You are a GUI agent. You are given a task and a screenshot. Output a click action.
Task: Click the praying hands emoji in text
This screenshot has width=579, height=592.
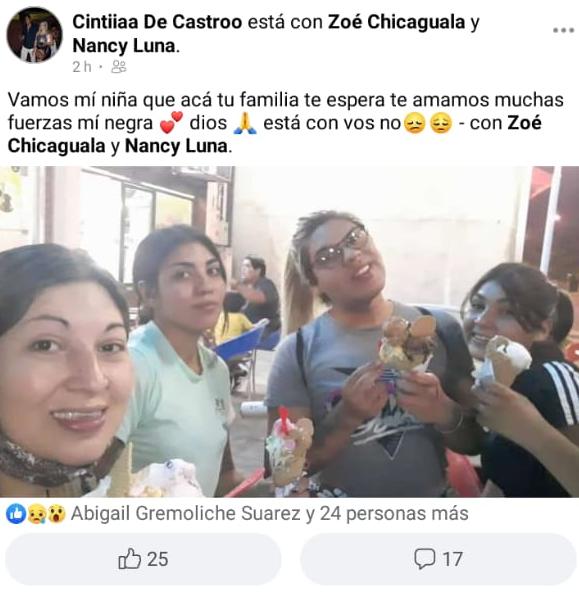click(x=245, y=123)
